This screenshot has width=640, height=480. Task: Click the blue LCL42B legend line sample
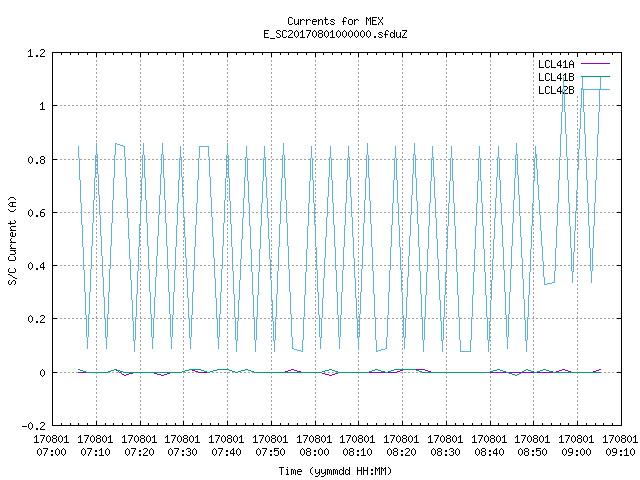[x=595, y=89]
